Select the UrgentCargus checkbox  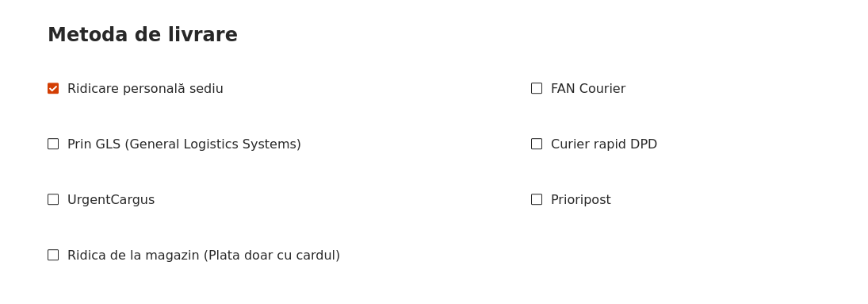pyautogui.click(x=53, y=199)
